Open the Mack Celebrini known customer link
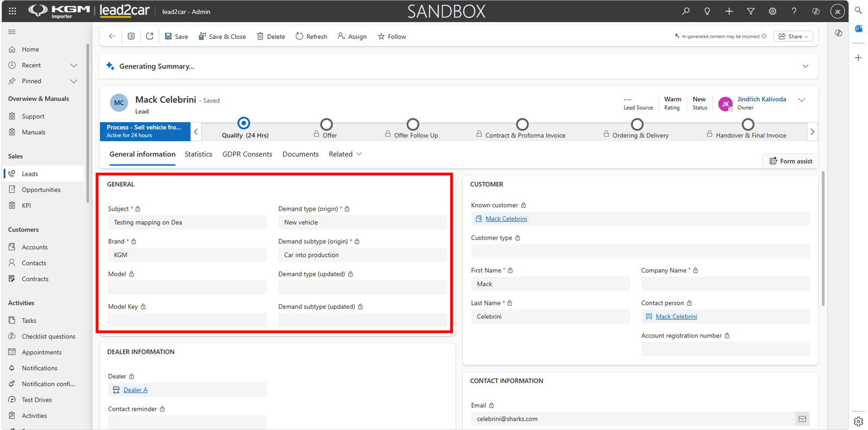 click(506, 219)
